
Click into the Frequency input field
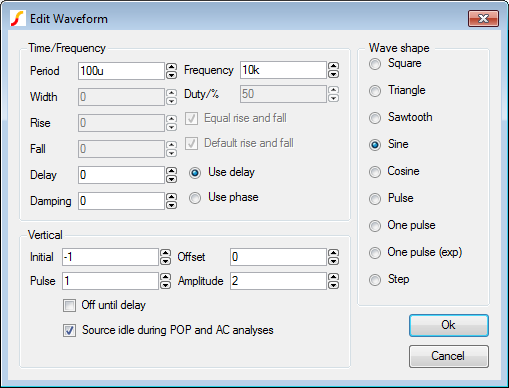[x=283, y=70]
